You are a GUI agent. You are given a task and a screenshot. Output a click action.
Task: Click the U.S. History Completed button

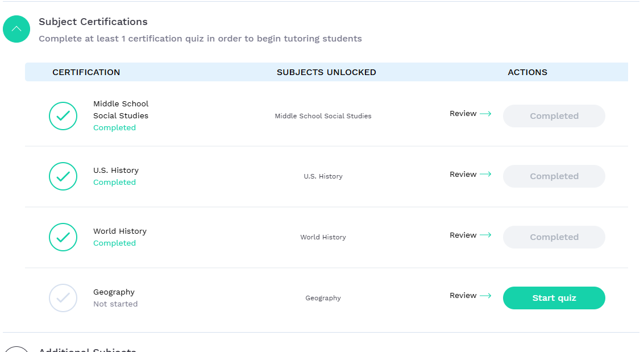[x=554, y=176]
